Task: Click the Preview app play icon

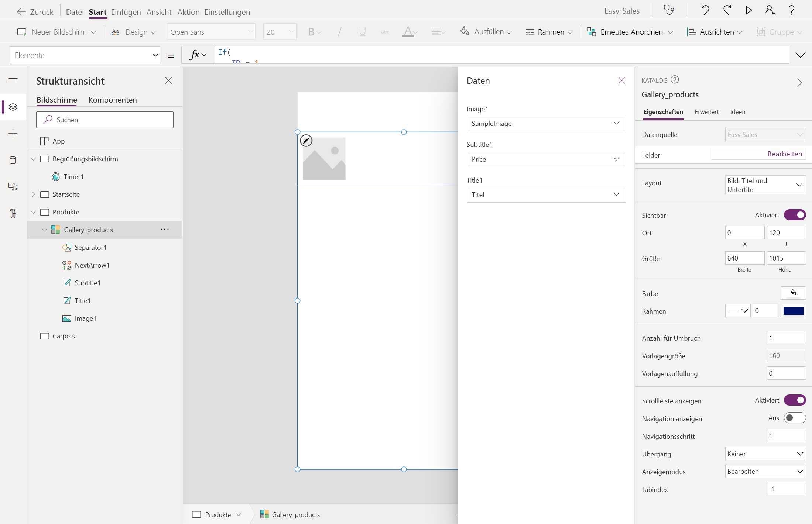Action: [748, 10]
